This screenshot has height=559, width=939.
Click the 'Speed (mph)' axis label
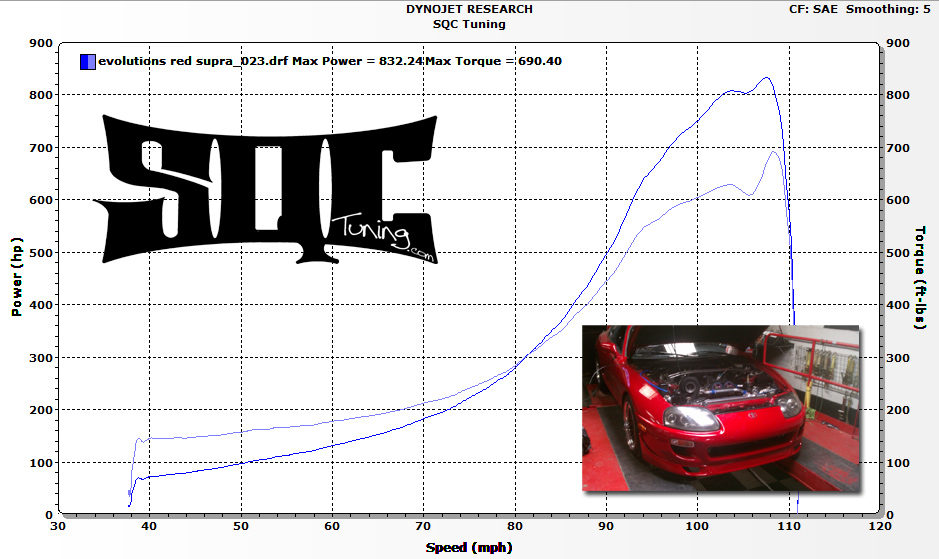coord(469,547)
